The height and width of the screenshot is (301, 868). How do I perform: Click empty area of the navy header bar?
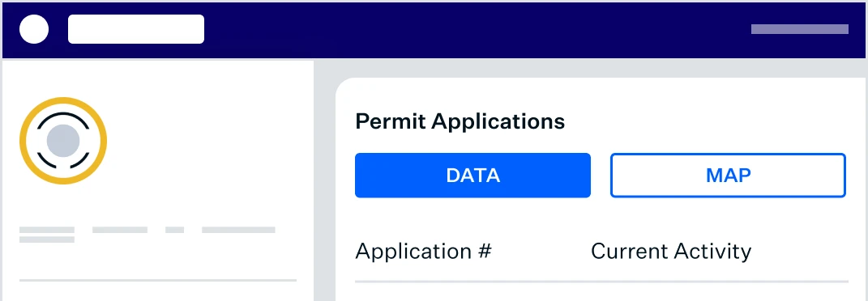pos(476,29)
